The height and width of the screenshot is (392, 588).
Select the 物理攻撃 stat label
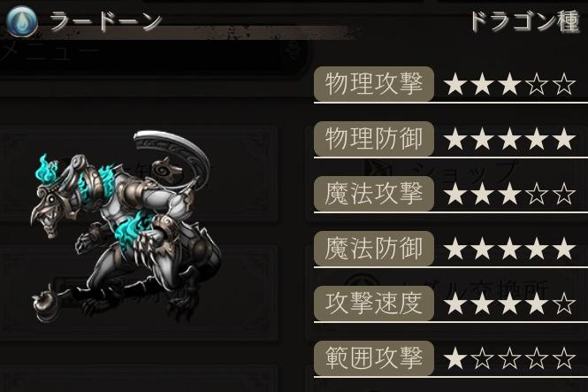coord(374,84)
